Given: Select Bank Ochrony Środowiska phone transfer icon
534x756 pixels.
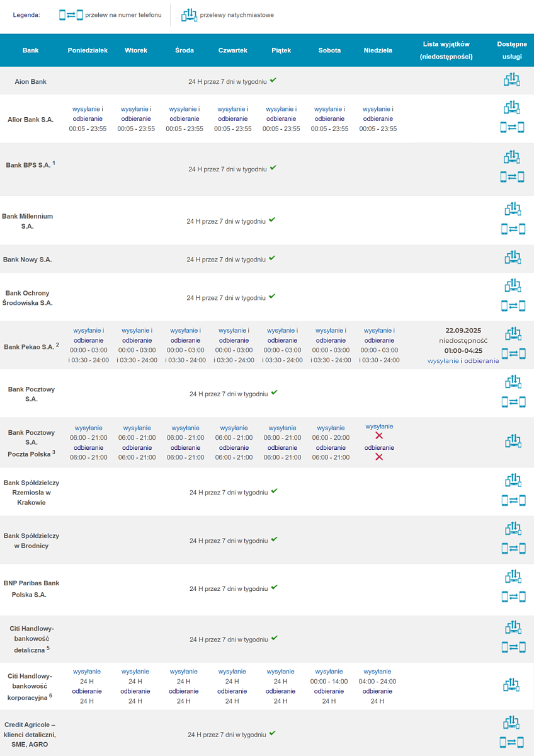Looking at the screenshot, I should (x=513, y=306).
